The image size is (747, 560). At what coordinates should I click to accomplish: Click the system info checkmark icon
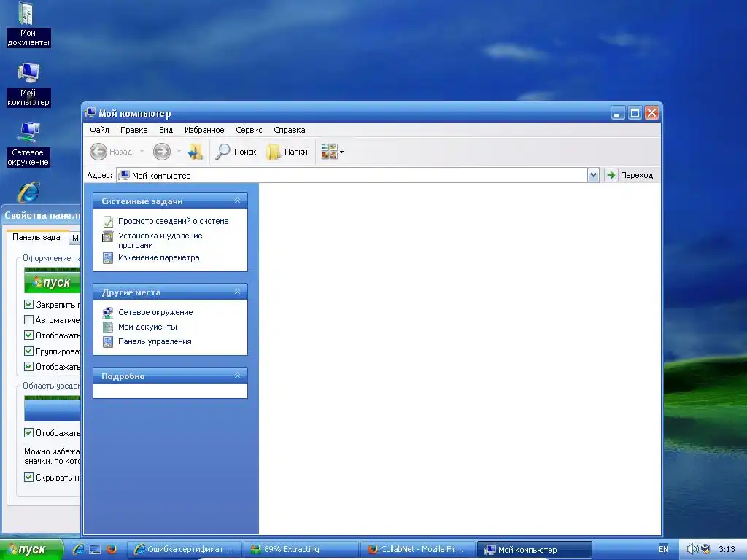pyautogui.click(x=108, y=222)
